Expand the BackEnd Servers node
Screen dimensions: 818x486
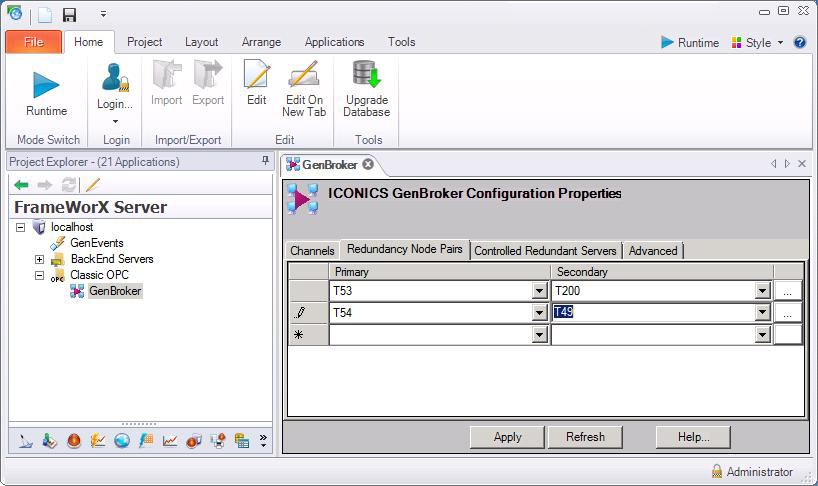[x=40, y=259]
